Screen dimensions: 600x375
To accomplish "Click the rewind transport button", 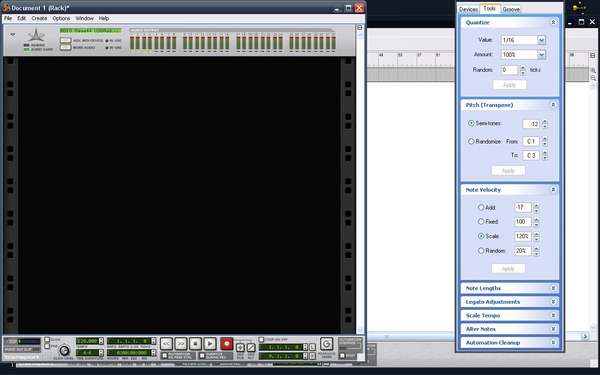I will click(166, 343).
